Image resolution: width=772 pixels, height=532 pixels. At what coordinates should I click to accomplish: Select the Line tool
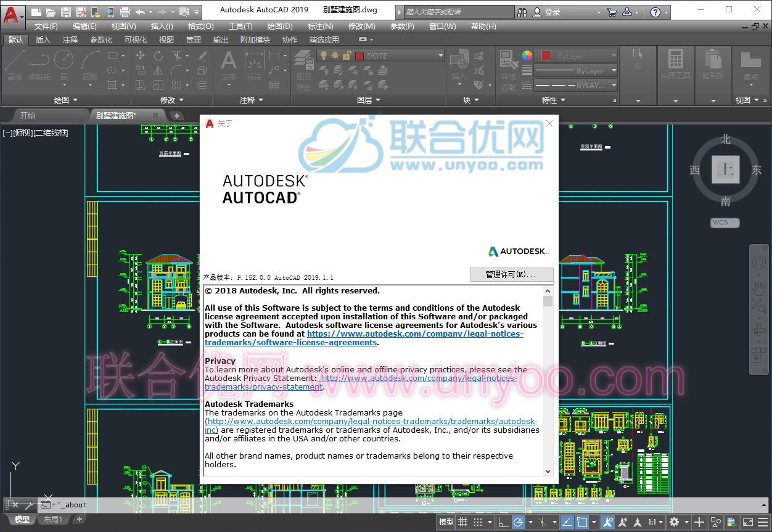[x=15, y=65]
